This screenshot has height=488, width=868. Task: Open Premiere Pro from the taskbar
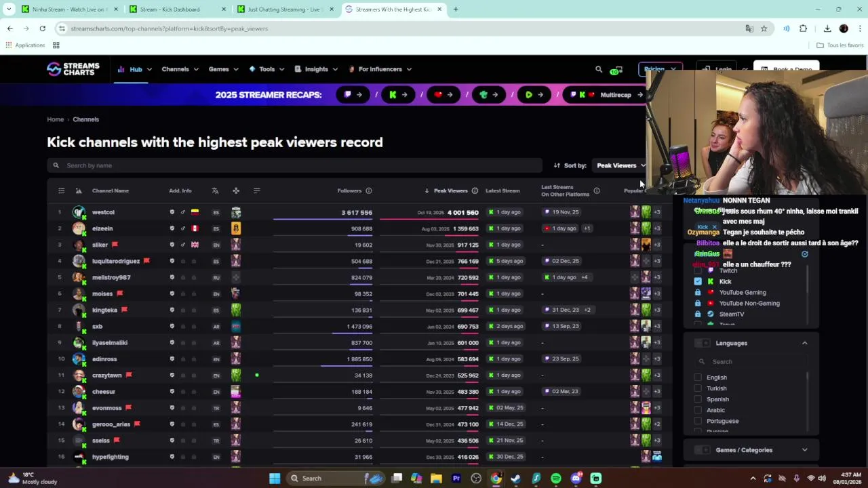456,479
